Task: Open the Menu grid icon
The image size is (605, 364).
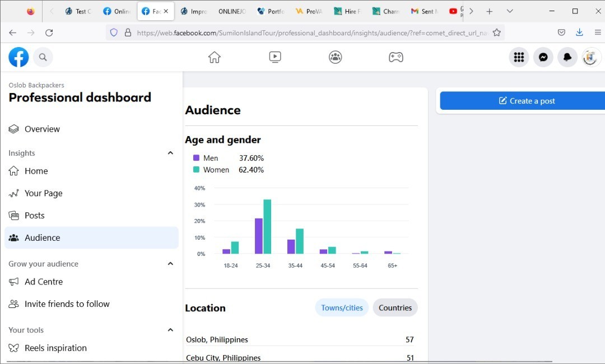Action: point(519,57)
